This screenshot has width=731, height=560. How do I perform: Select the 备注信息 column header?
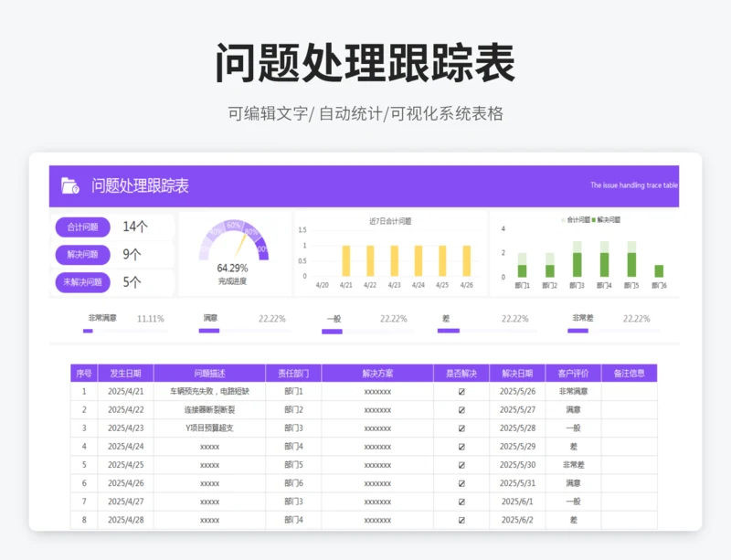(630, 374)
